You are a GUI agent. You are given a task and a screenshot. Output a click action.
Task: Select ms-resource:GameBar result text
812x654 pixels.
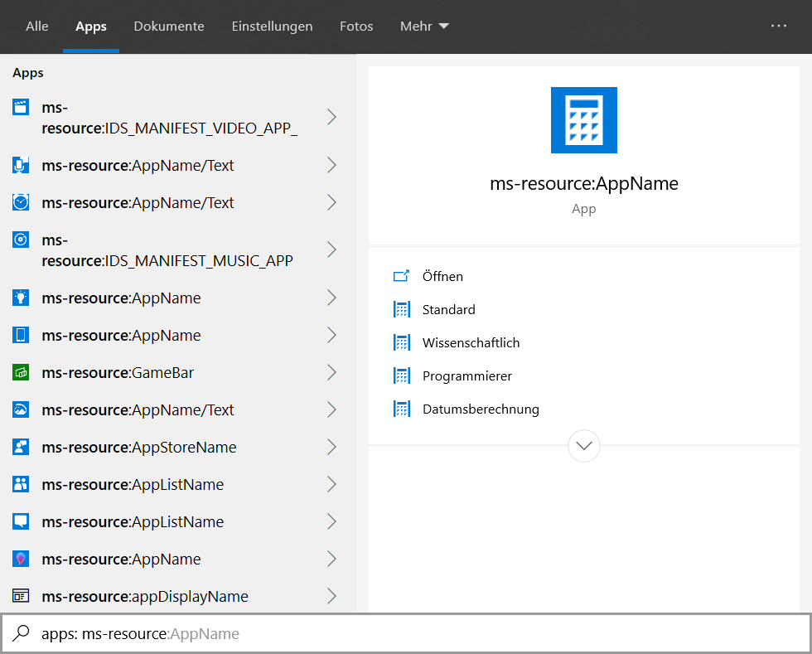click(118, 372)
